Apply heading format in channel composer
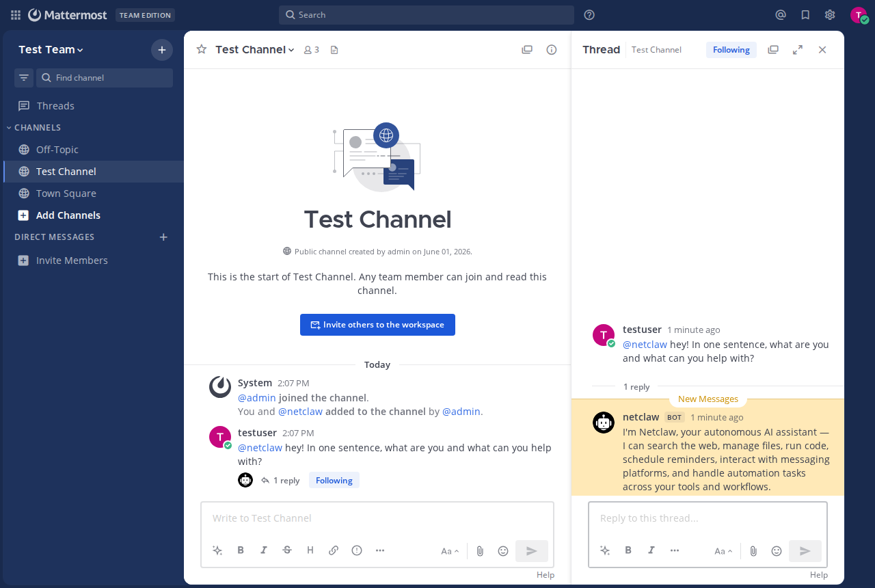 point(310,550)
